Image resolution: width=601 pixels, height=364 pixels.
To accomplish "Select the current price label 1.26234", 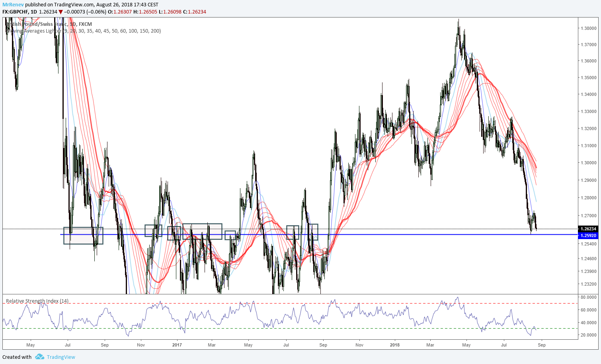I will [588, 229].
